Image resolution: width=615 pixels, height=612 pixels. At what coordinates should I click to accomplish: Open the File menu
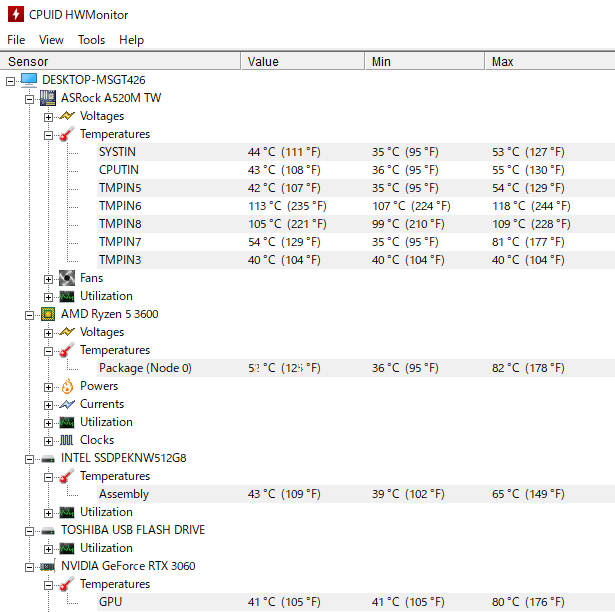[16, 40]
